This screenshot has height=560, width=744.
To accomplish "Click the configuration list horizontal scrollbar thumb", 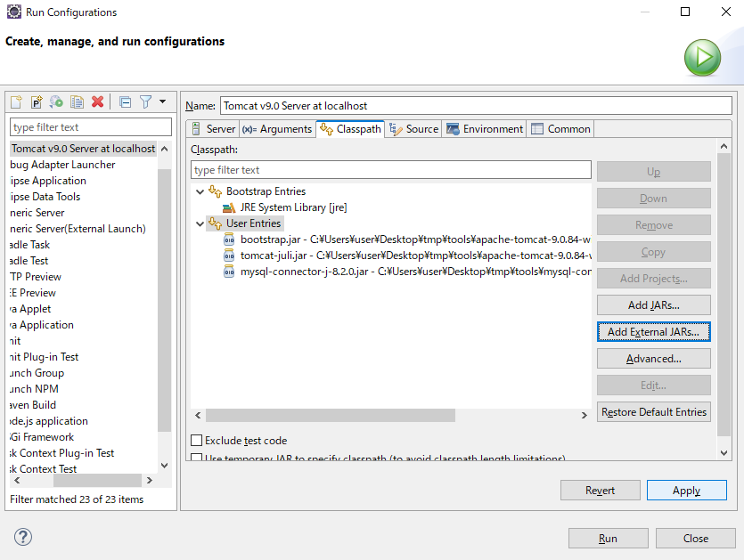I will click(97, 481).
